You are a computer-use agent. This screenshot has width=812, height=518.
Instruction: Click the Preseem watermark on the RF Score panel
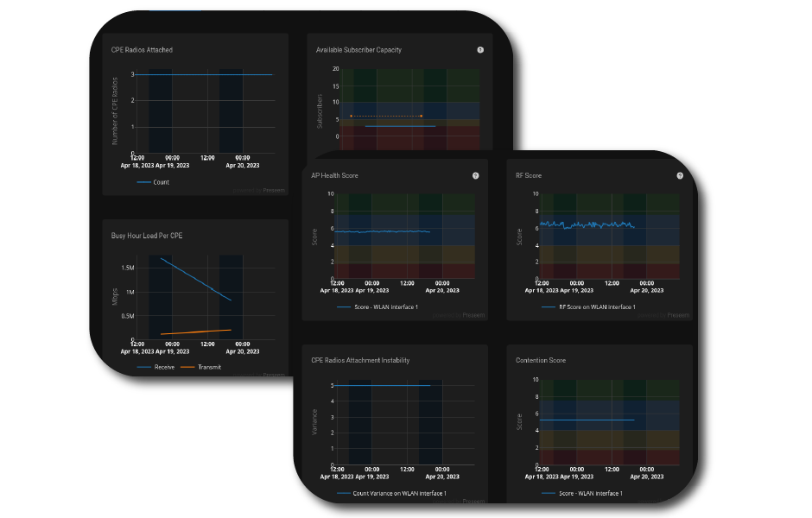678,315
